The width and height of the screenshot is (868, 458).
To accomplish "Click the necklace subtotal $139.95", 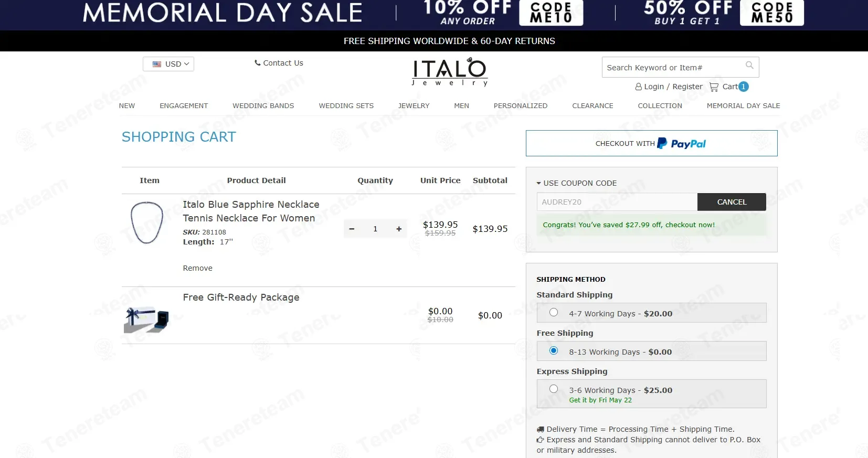I will click(490, 229).
